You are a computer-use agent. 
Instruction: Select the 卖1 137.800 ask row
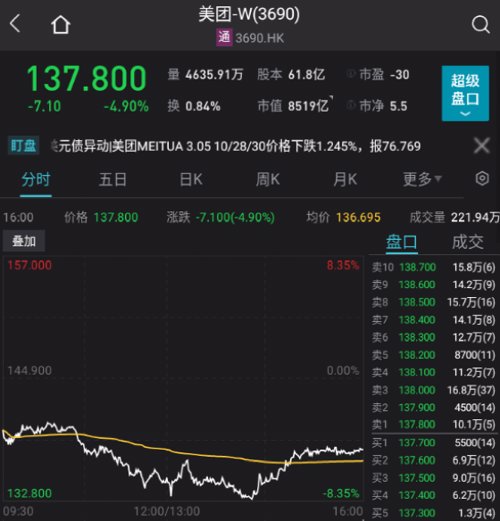433,425
